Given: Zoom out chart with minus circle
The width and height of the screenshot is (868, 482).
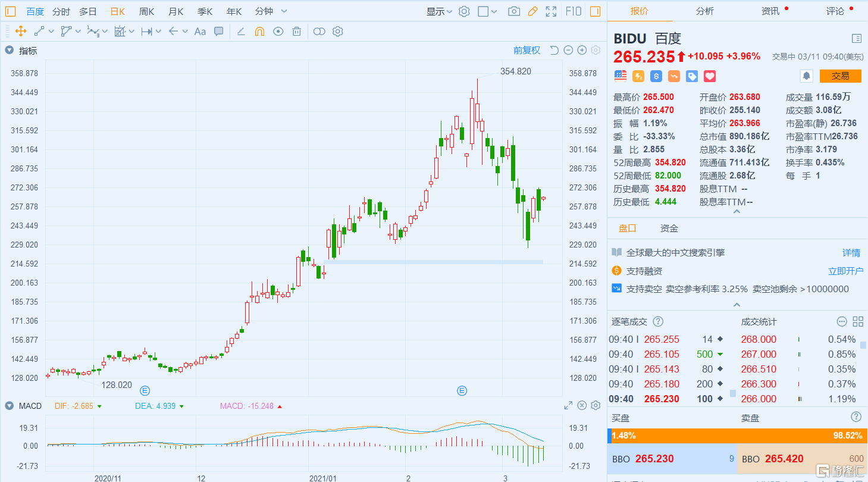Looking at the screenshot, I should 568,51.
